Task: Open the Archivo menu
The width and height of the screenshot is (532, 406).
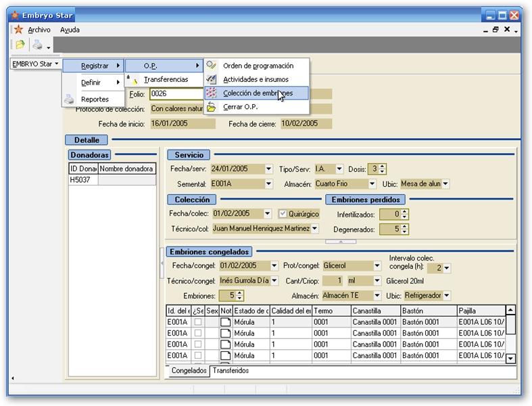Action: [39, 30]
